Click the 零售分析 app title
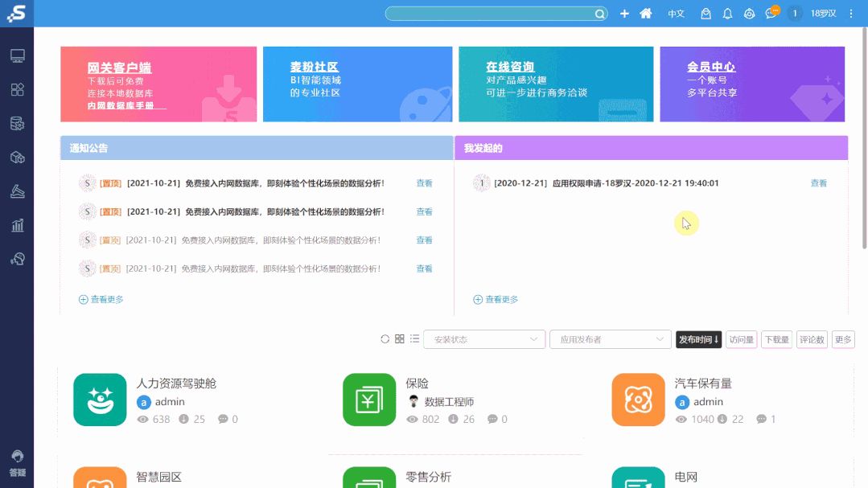Viewport: 868px width, 488px height. pos(428,477)
